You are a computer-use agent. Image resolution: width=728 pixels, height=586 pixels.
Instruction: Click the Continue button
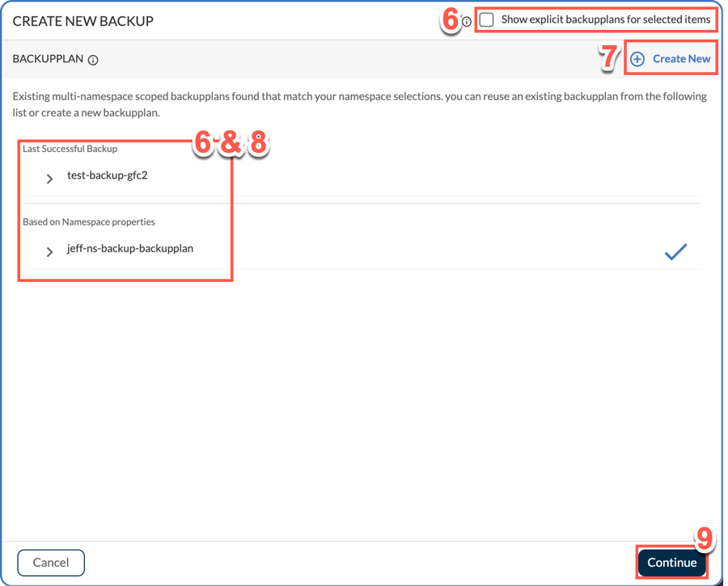pos(672,563)
